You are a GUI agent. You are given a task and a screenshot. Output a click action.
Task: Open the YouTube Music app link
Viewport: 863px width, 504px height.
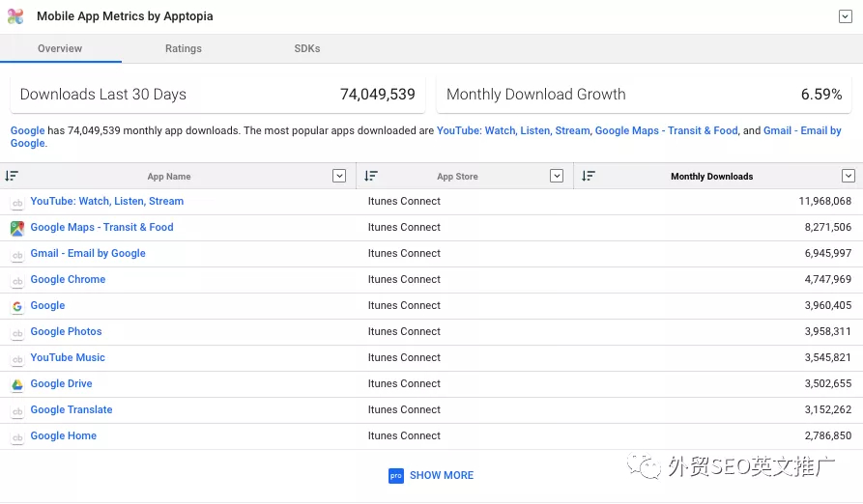click(68, 357)
